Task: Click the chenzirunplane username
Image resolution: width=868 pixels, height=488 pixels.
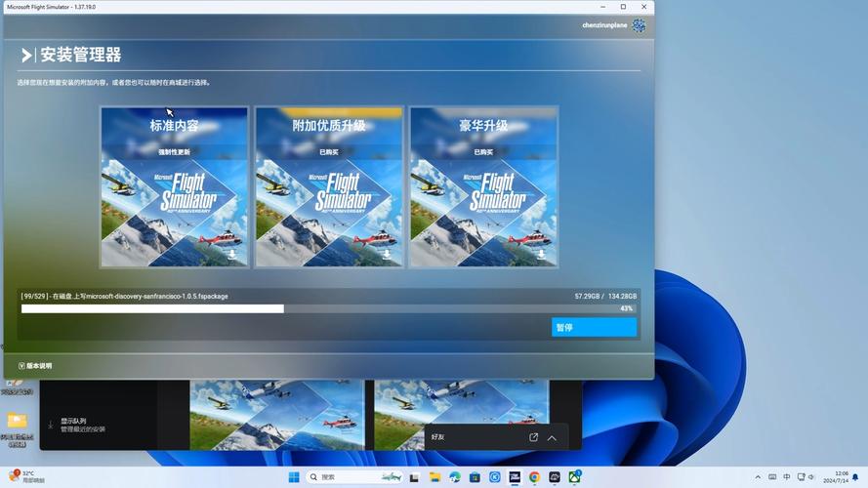Action: (604, 25)
